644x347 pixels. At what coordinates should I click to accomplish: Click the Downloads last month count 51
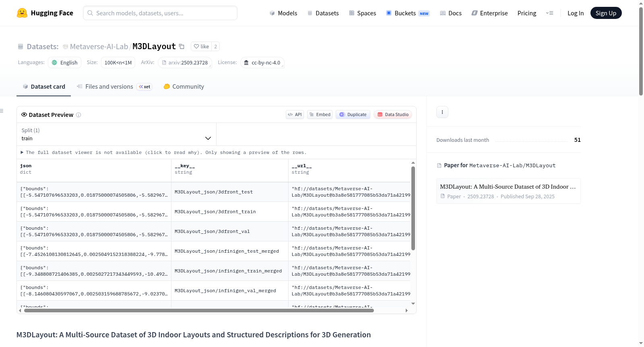pos(577,140)
